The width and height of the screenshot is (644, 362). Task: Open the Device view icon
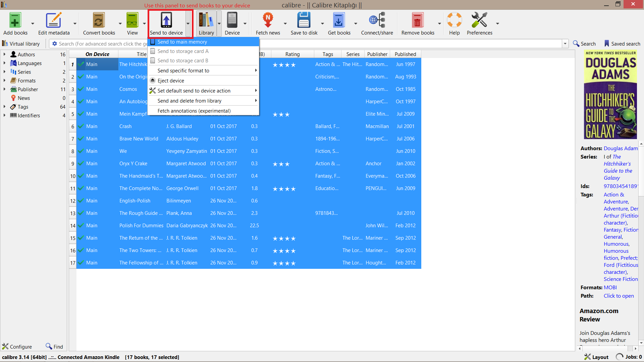tap(232, 20)
